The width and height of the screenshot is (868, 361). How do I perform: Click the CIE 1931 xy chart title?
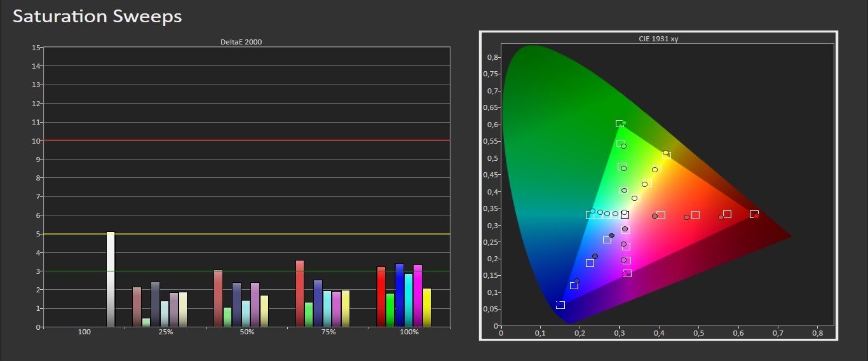coord(657,39)
